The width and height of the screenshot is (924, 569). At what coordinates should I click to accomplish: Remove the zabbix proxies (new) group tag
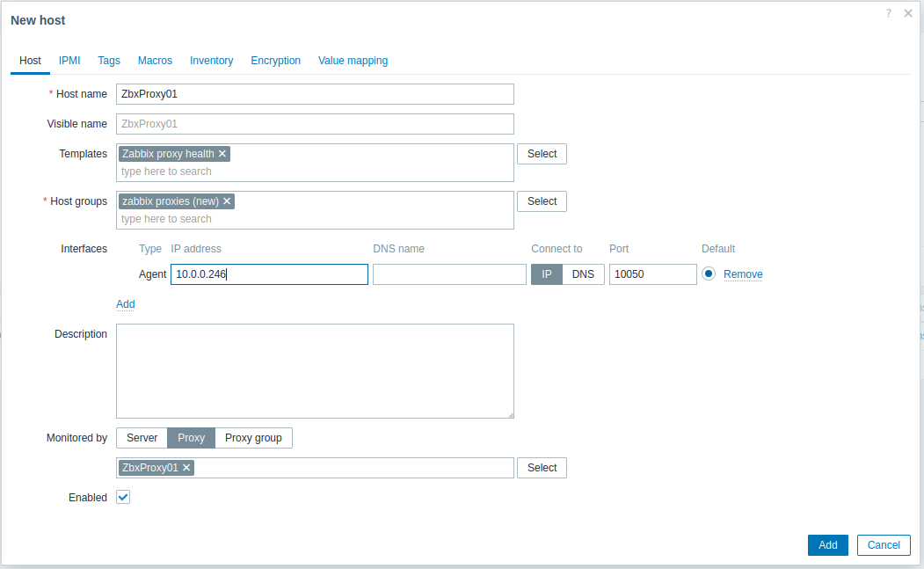[227, 201]
